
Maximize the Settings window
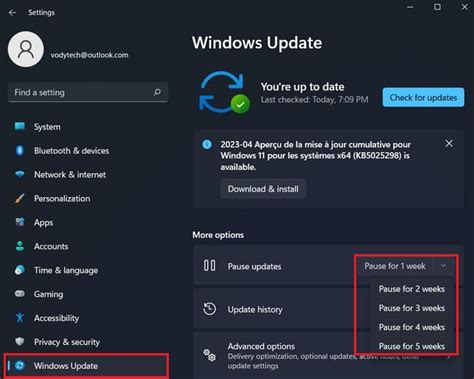pos(437,7)
